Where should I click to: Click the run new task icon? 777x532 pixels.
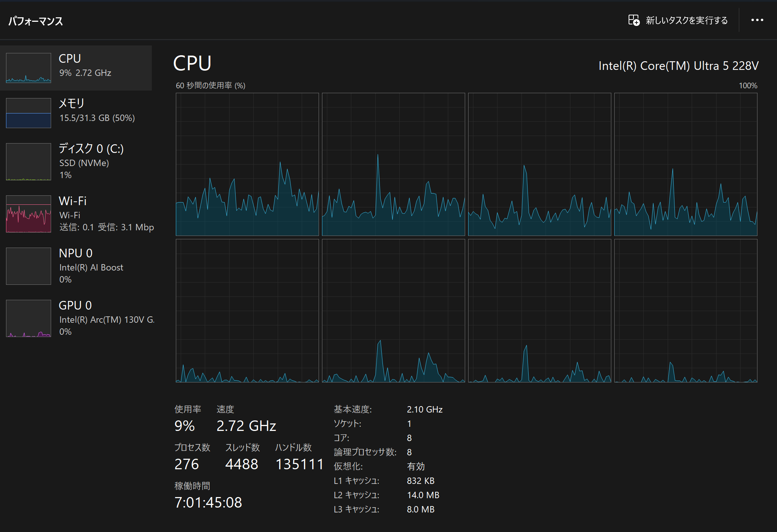click(x=633, y=20)
